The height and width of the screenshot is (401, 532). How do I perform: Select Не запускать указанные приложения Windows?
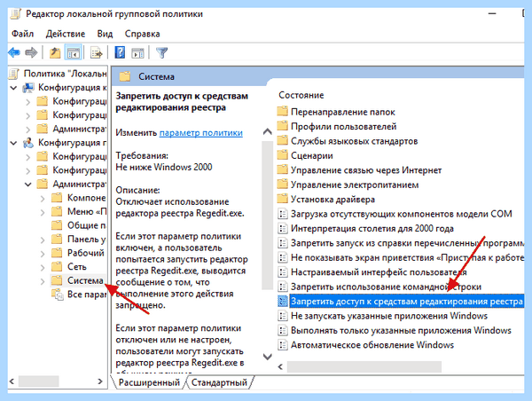389,316
